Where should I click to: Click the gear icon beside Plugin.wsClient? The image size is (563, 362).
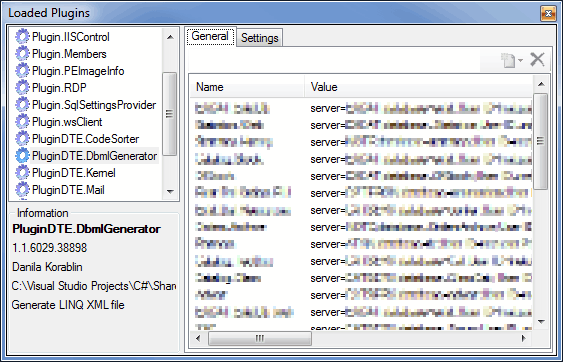(x=22, y=122)
